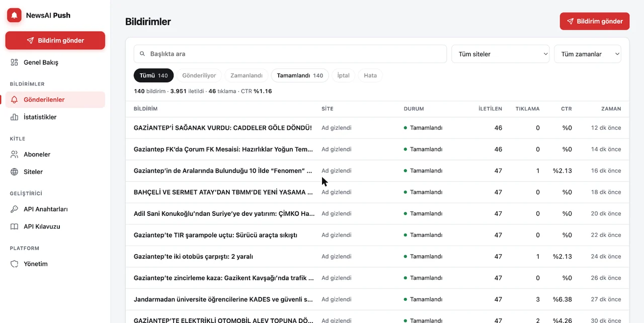644x323 pixels.
Task: Click the Yönetim shield icon
Action: [15, 264]
